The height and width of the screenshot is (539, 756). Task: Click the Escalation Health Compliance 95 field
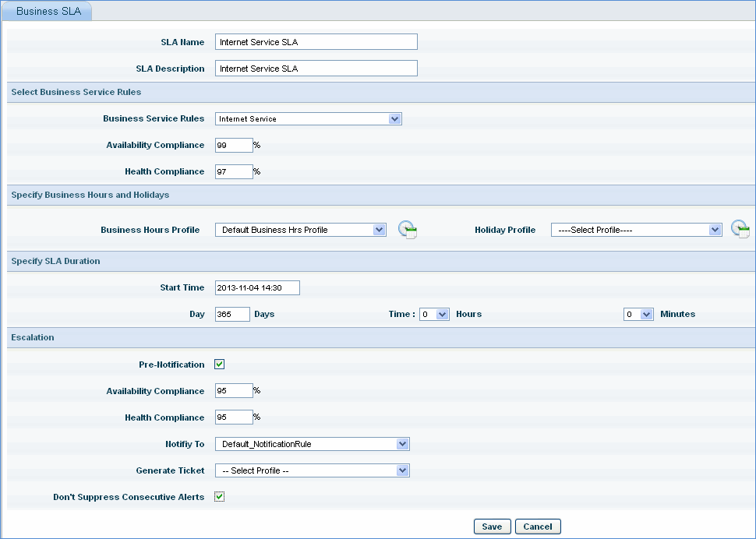click(x=234, y=417)
